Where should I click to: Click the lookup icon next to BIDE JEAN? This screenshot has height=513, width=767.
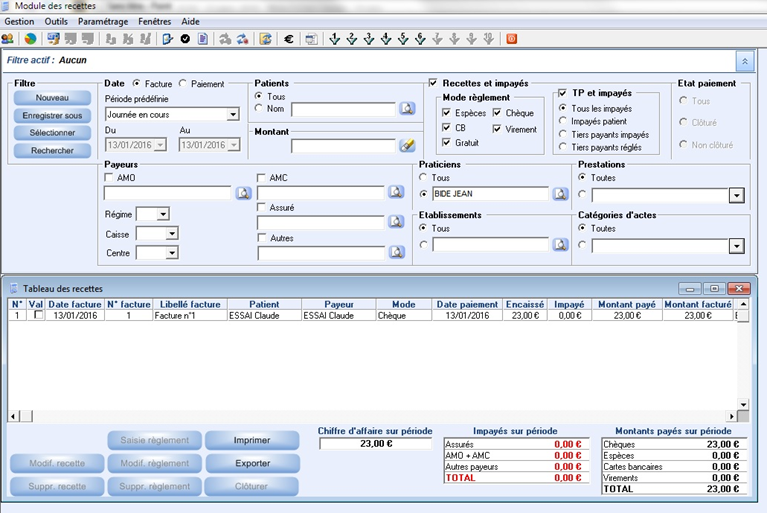pyautogui.click(x=561, y=194)
